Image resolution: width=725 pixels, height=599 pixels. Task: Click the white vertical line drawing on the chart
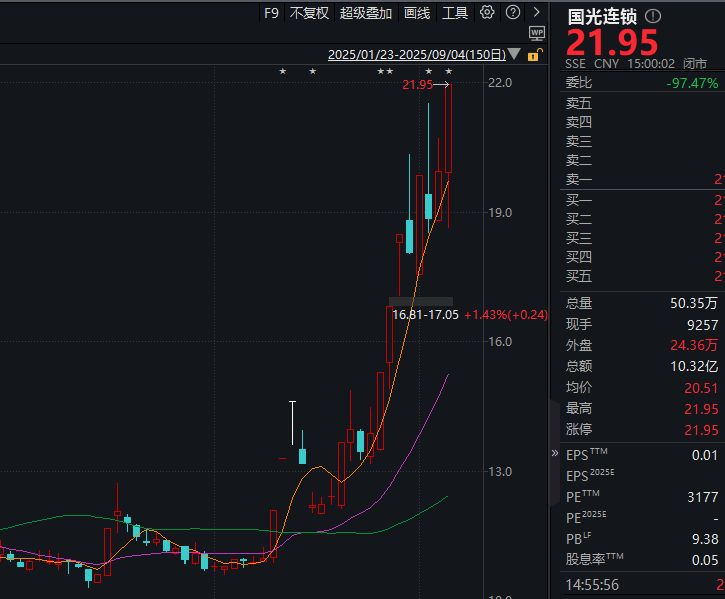(x=292, y=423)
